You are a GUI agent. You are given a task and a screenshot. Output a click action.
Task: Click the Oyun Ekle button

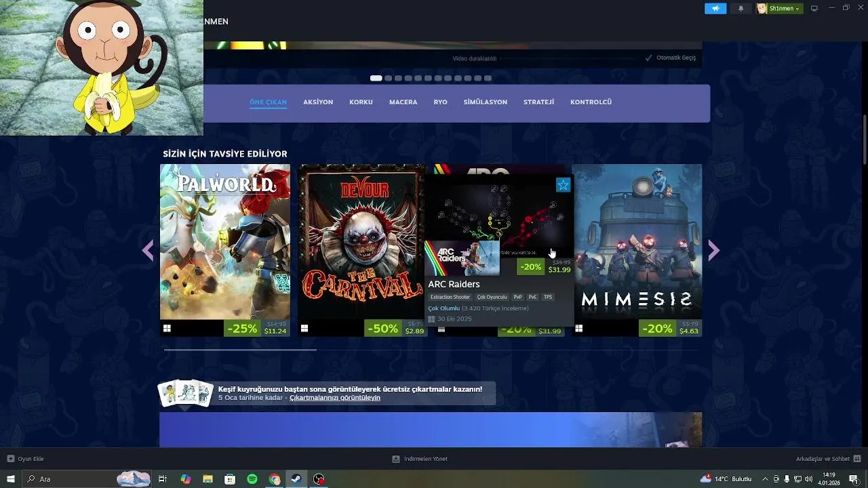click(x=25, y=459)
